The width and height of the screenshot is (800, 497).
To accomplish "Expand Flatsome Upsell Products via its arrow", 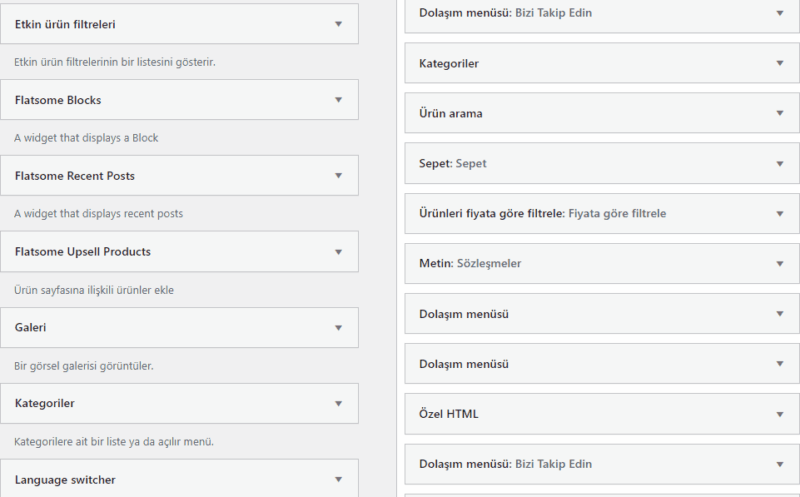I will click(x=339, y=251).
